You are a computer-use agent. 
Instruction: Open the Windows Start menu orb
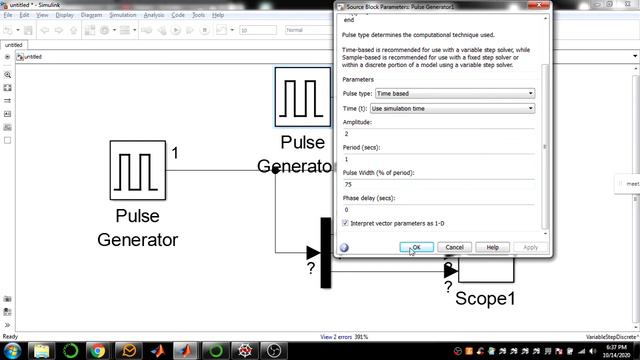coord(12,351)
